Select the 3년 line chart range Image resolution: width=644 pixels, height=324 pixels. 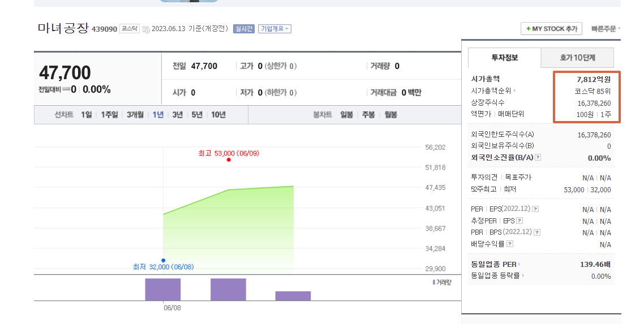point(178,115)
